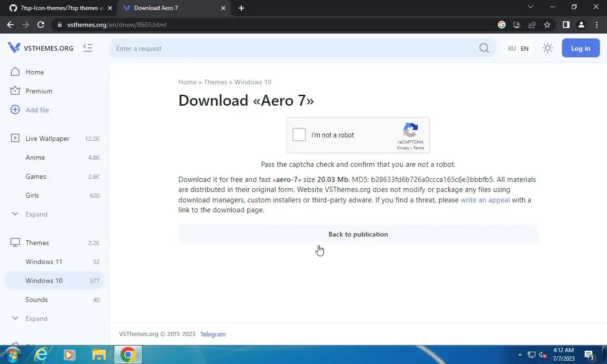Go back in browser history

coord(10,25)
